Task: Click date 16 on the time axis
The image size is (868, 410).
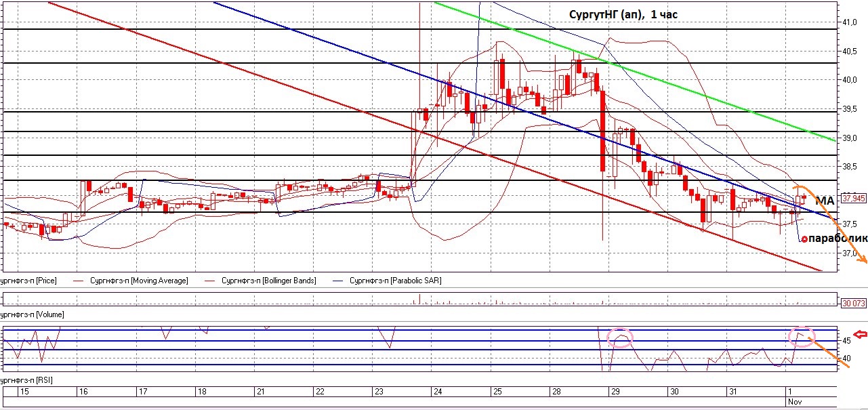Action: click(x=84, y=392)
